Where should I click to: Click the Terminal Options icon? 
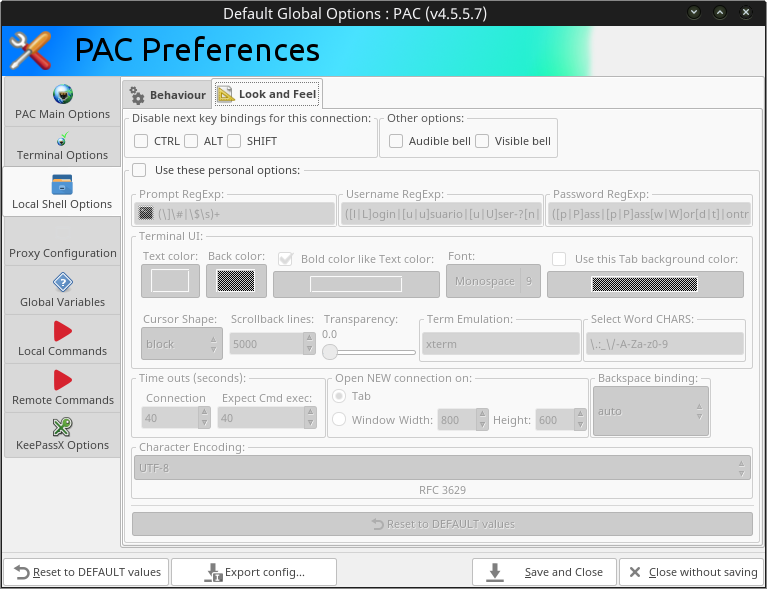(x=62, y=139)
